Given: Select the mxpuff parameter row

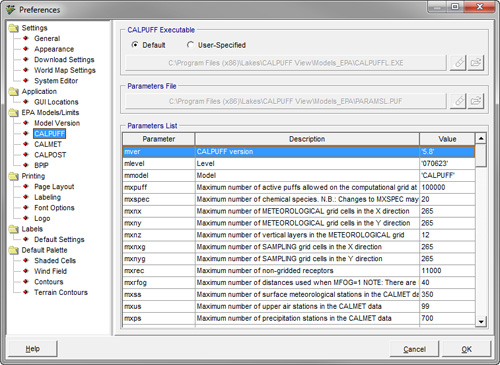Looking at the screenshot, I should (x=299, y=187).
